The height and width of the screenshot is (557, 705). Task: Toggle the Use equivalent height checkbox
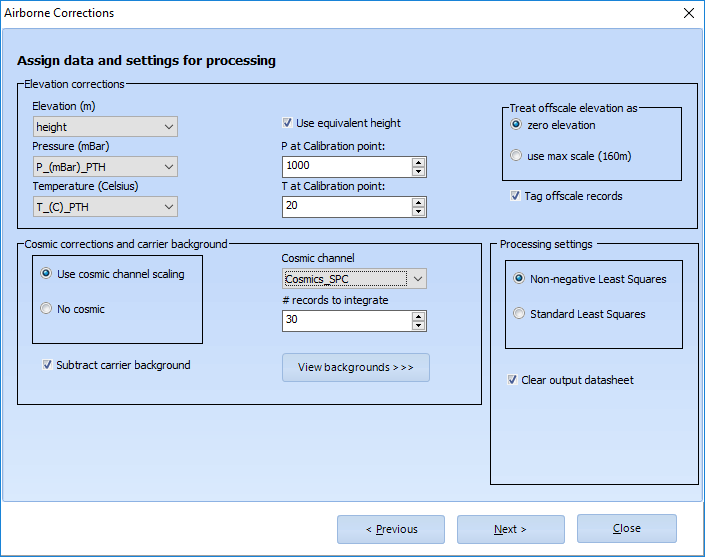289,123
